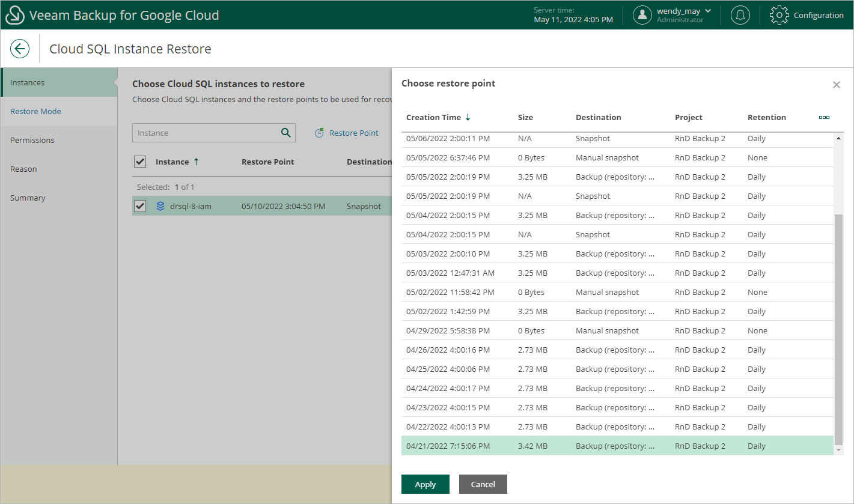Uncheck the drsql-8-iam row checkbox
Image resolution: width=854 pixels, height=504 pixels.
pyautogui.click(x=140, y=206)
